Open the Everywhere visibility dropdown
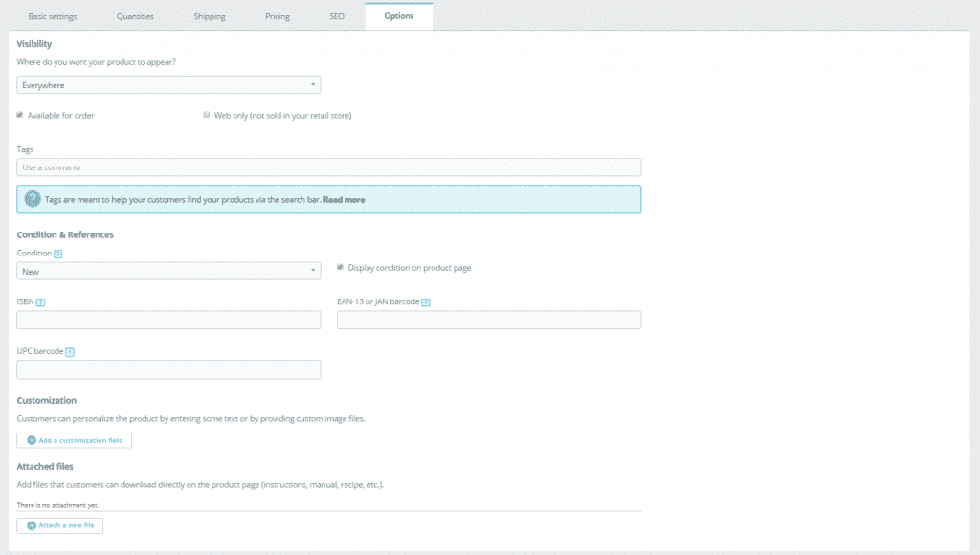The width and height of the screenshot is (980, 555). pos(168,84)
